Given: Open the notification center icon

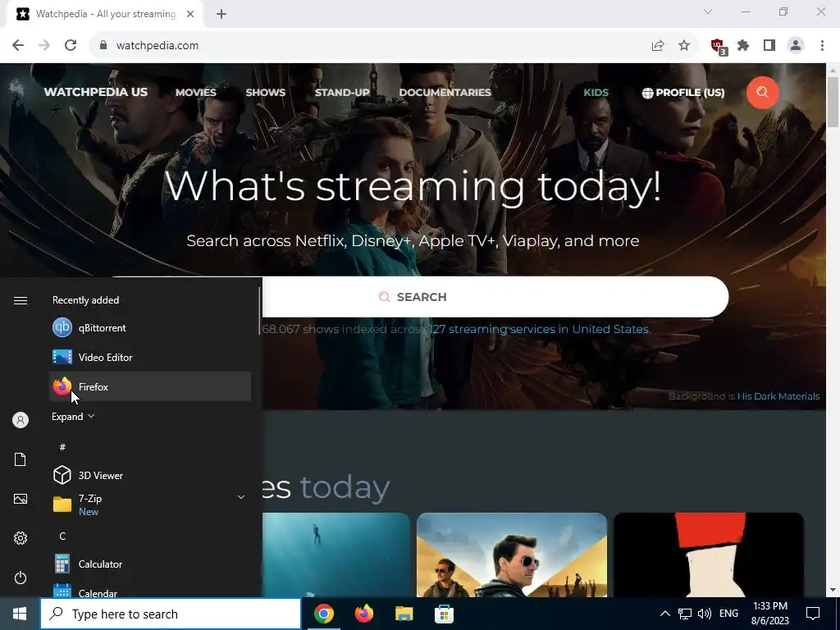Looking at the screenshot, I should pos(813,614).
